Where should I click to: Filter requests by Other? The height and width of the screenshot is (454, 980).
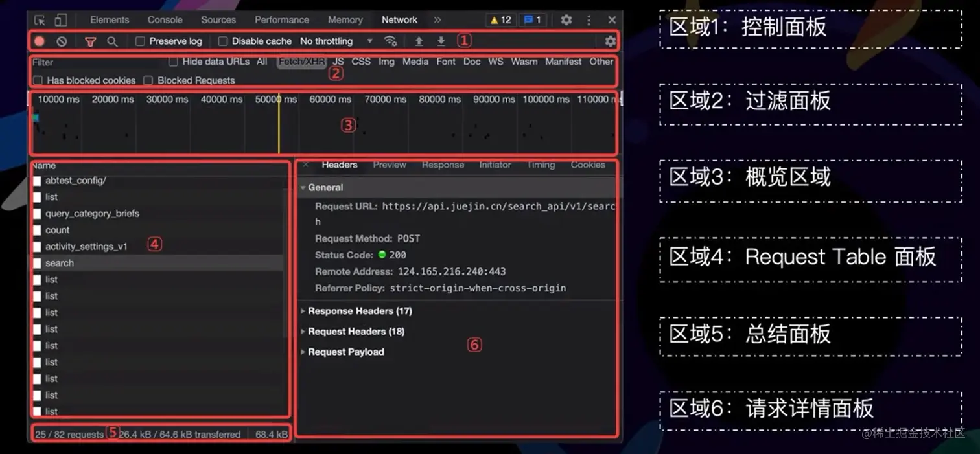pos(601,62)
